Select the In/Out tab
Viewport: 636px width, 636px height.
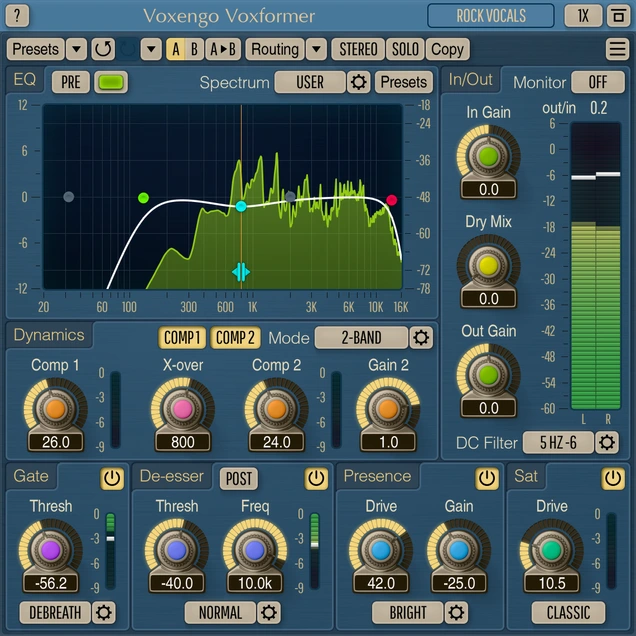(471, 80)
